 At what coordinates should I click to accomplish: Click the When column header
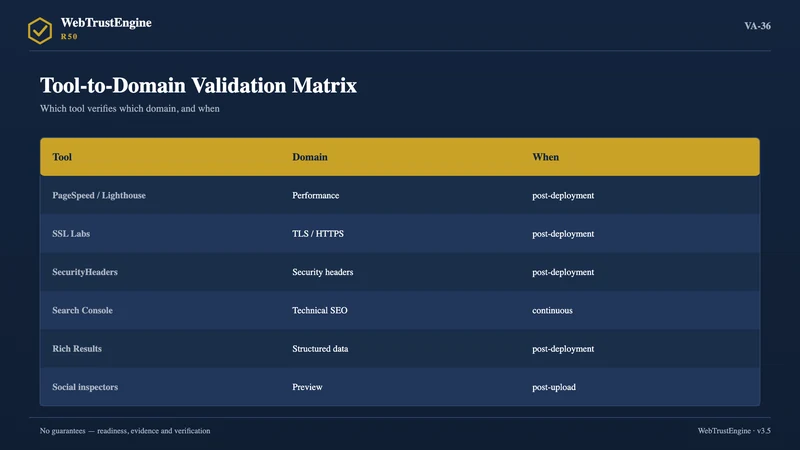(x=545, y=157)
